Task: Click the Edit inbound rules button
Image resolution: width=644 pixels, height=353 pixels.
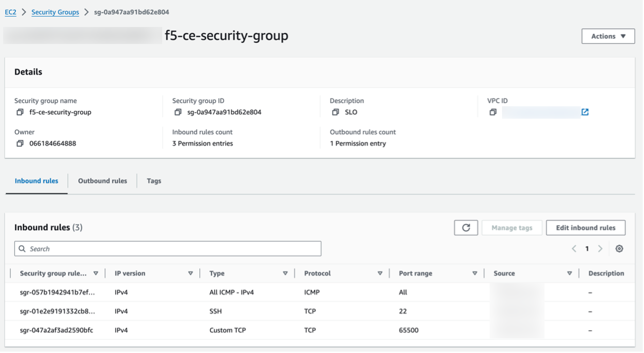Action: tap(585, 227)
